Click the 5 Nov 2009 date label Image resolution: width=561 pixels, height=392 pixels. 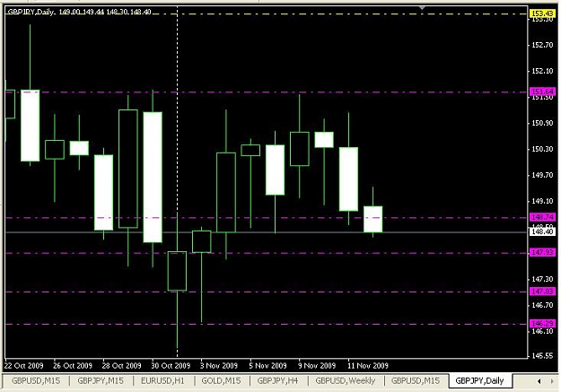coord(268,365)
